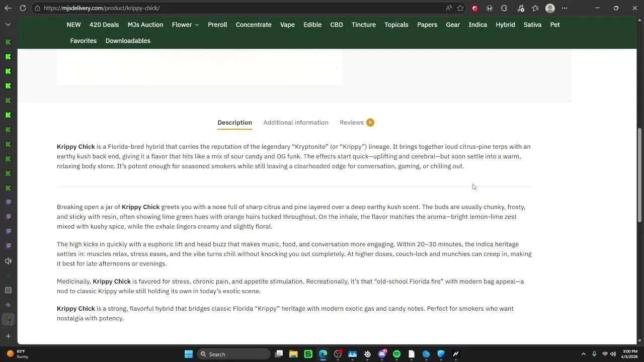Open the volume control in system tray
The height and width of the screenshot is (362, 644).
(613, 354)
